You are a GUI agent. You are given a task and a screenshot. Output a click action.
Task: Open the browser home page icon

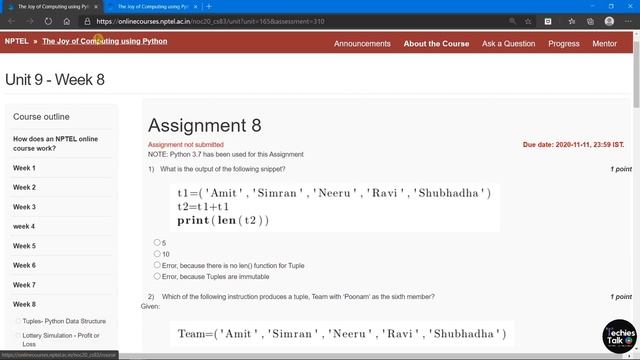coord(67,21)
